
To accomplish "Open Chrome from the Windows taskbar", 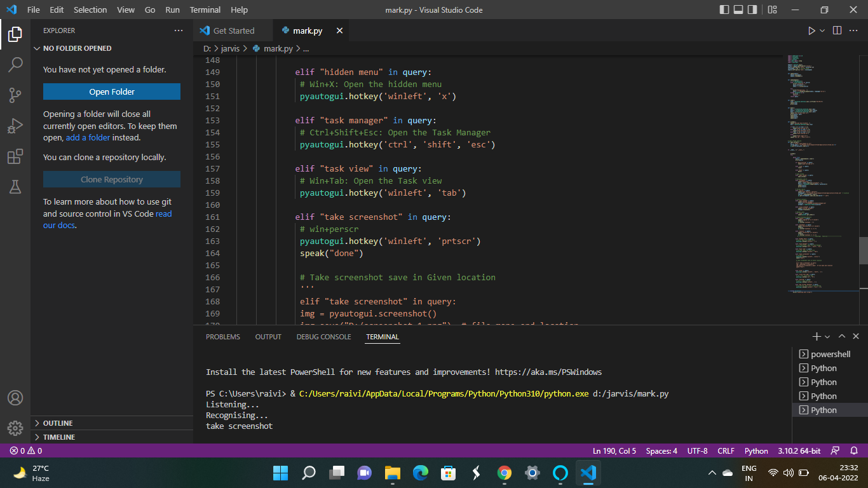I will 505,473.
